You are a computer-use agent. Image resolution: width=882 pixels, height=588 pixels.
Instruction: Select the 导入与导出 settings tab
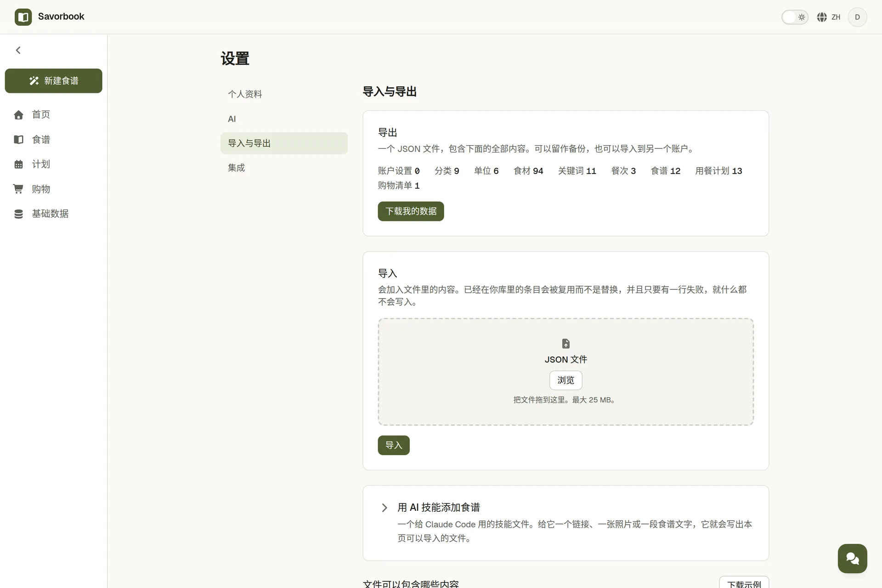284,143
